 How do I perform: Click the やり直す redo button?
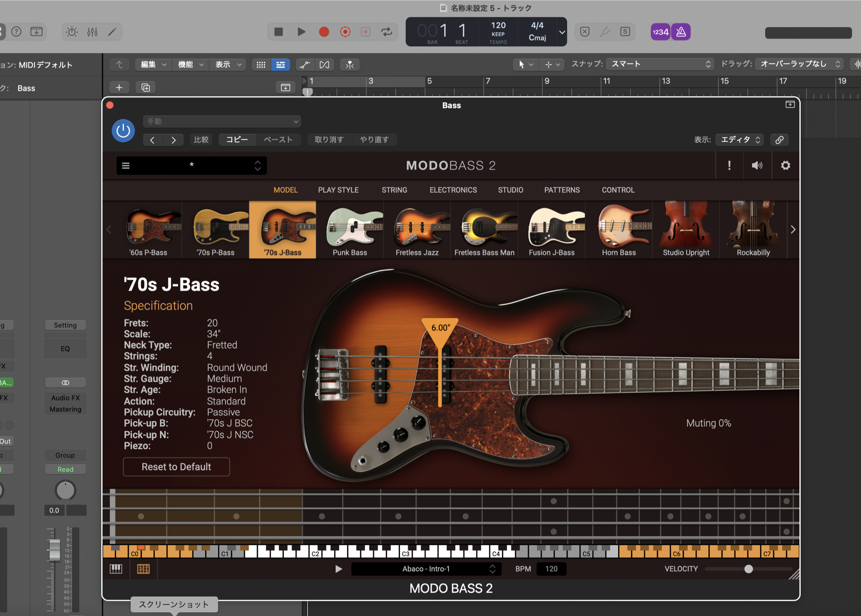(x=375, y=140)
